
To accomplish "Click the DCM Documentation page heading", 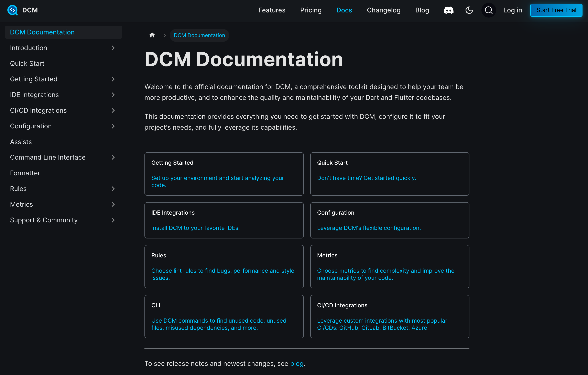I will (x=243, y=59).
